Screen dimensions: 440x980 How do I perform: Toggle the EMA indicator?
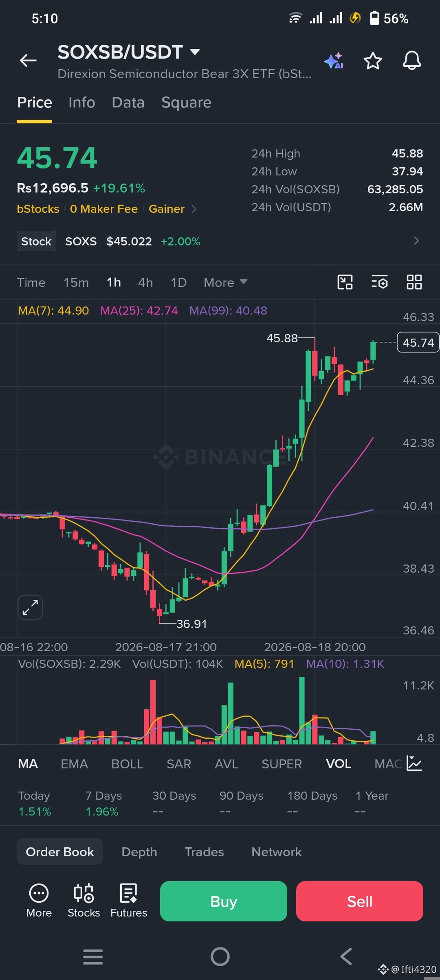tap(74, 764)
